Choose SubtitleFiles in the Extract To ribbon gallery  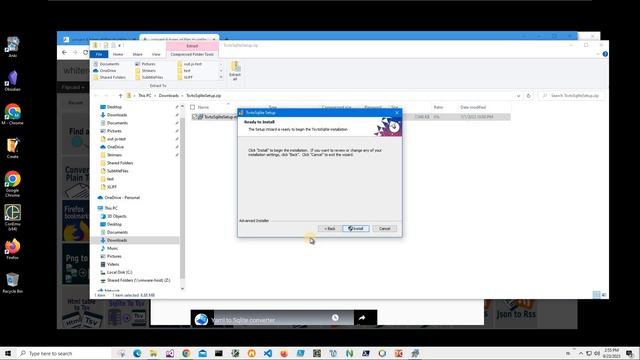coord(149,77)
